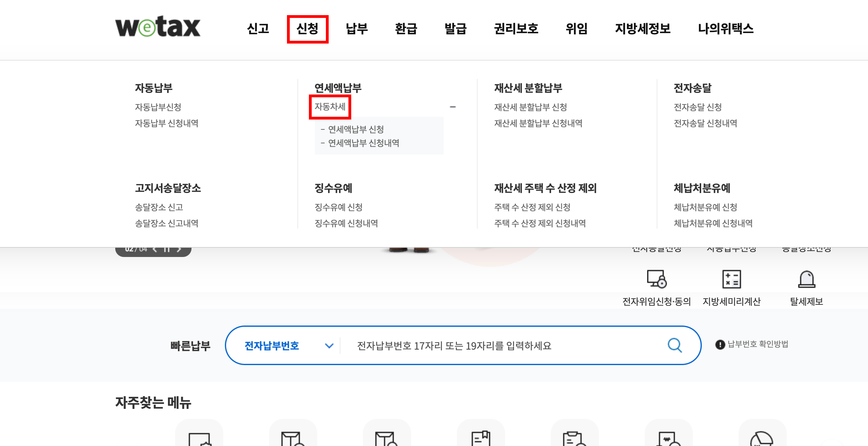Open 징수유예 신청내역 link
This screenshot has width=868, height=446.
pos(346,223)
